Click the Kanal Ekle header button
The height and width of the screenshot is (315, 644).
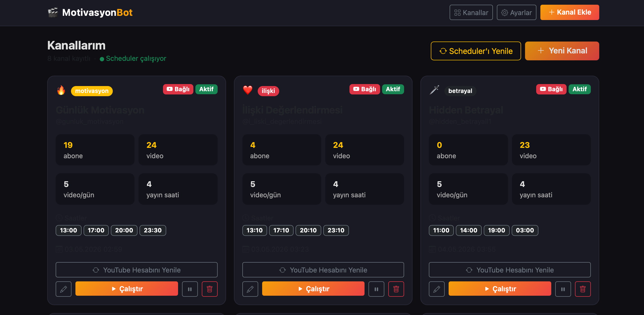point(570,13)
